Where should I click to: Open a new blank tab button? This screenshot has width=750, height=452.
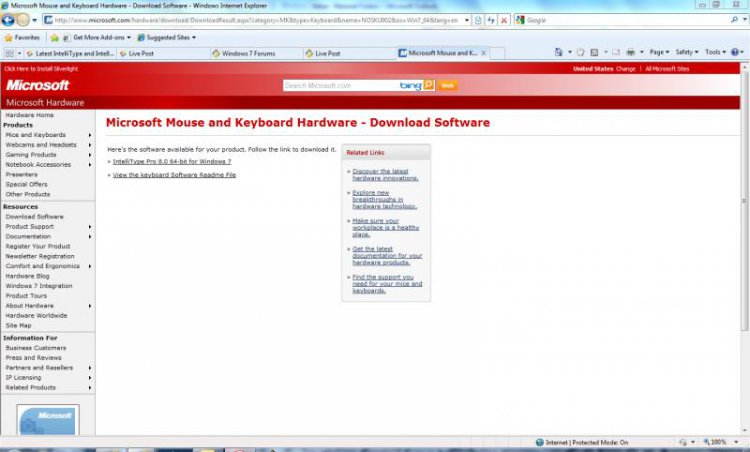[497, 54]
